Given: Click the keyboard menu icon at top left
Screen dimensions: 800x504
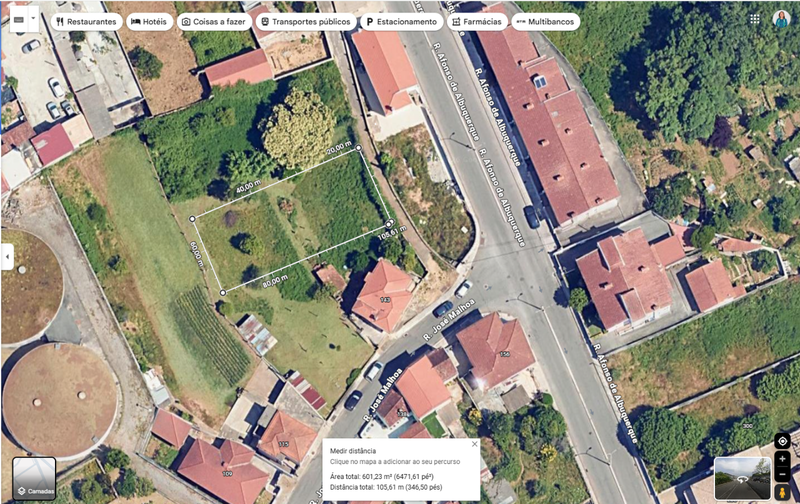Looking at the screenshot, I should coord(19,19).
